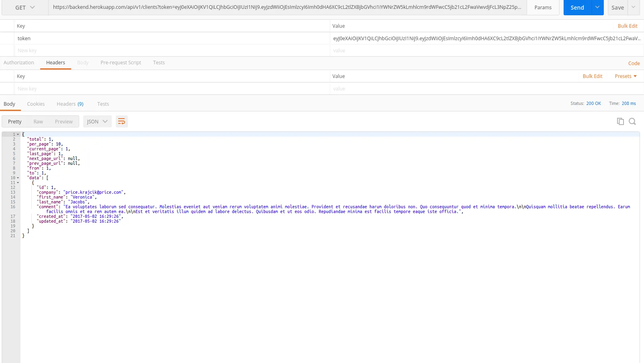The width and height of the screenshot is (644, 363).
Task: Click the New key field under token
Action: [x=172, y=51]
